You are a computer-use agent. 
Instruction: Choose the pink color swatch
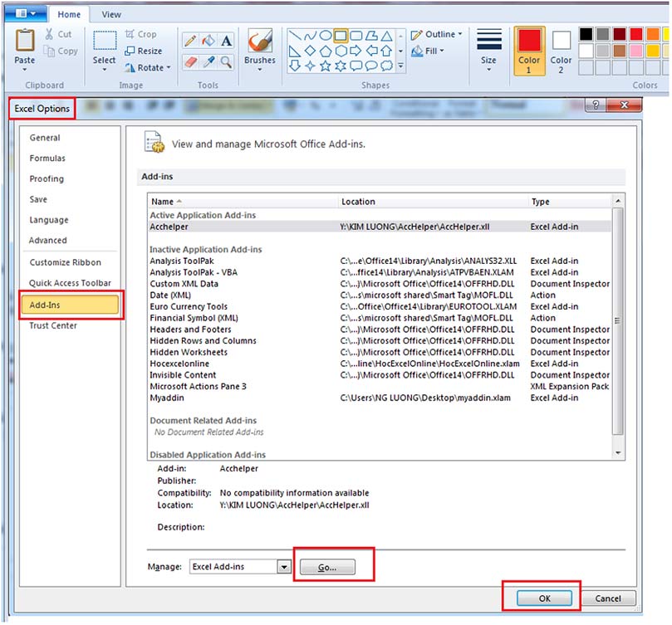(x=636, y=51)
